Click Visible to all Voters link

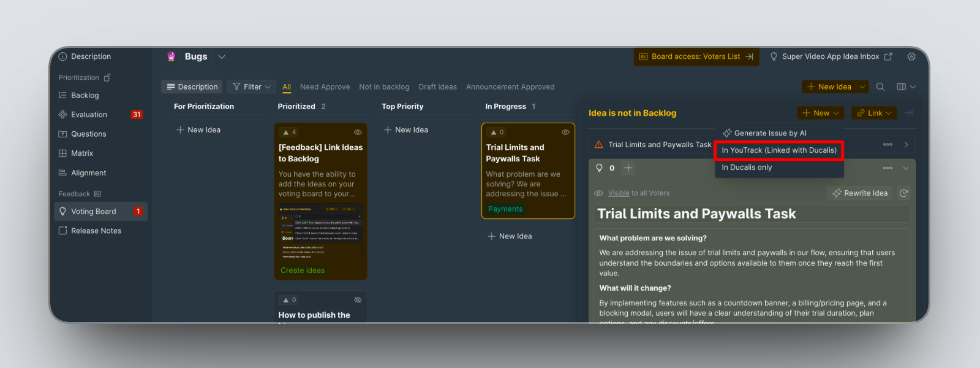619,193
